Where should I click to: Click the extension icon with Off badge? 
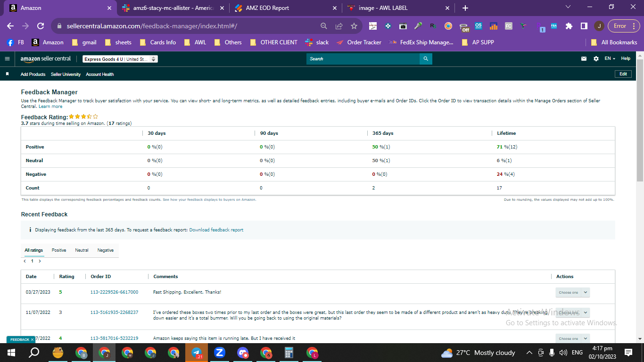pyautogui.click(x=464, y=27)
